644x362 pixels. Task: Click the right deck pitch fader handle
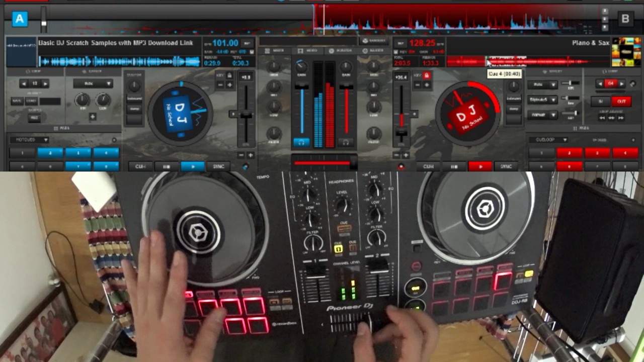tap(401, 134)
